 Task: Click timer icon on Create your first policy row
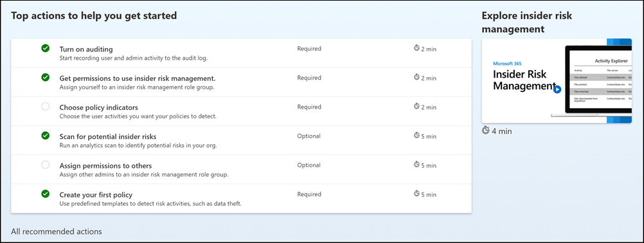click(416, 194)
